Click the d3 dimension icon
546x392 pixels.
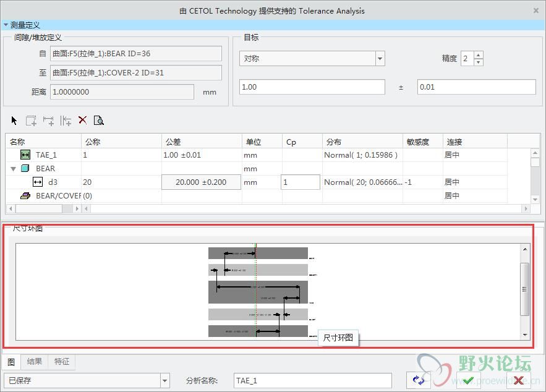[x=38, y=182]
